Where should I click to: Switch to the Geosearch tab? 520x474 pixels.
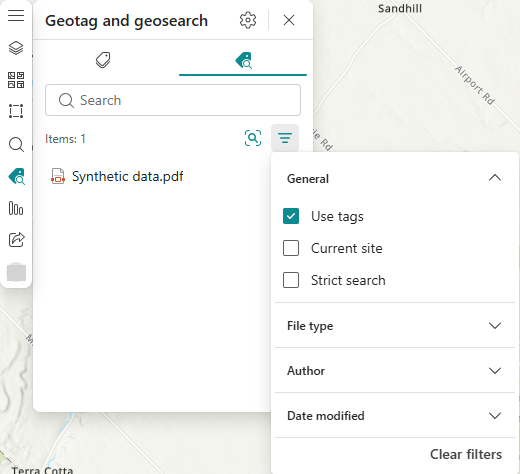click(243, 60)
